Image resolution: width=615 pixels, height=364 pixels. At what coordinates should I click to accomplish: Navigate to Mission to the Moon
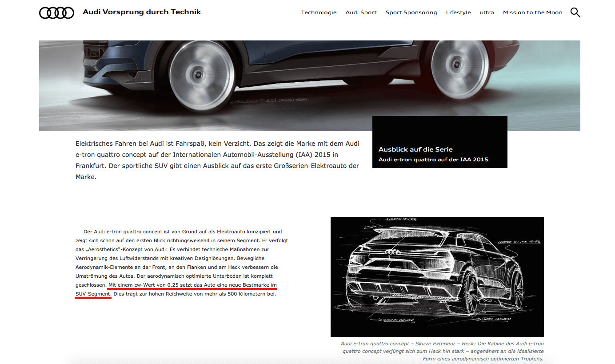[x=532, y=12]
